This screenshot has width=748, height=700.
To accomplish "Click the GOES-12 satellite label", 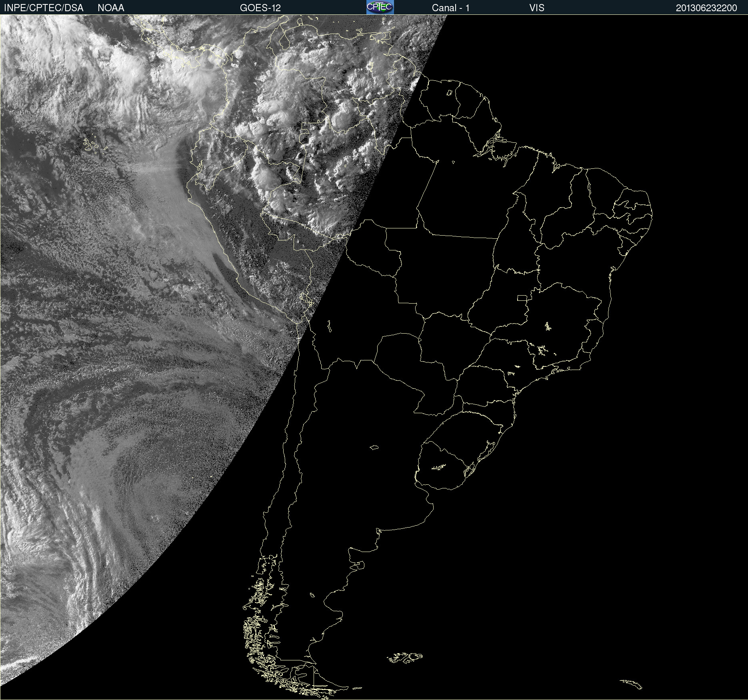I will click(260, 8).
